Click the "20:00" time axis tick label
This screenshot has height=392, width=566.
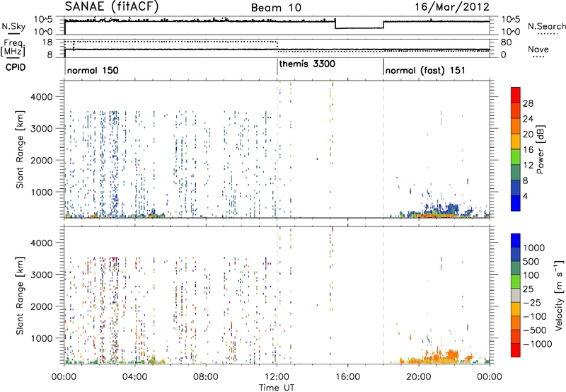click(418, 377)
